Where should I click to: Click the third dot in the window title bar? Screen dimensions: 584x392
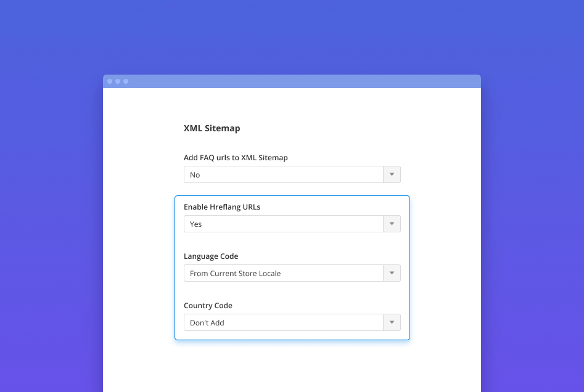point(126,81)
